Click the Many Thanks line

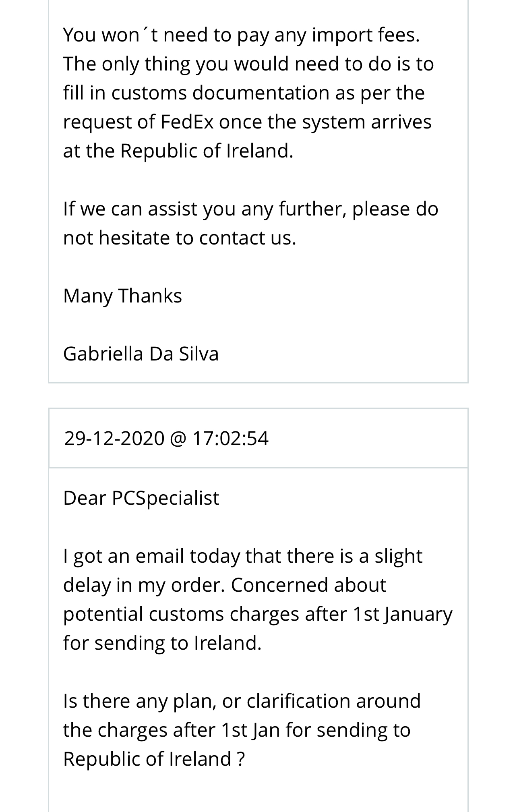(x=122, y=296)
